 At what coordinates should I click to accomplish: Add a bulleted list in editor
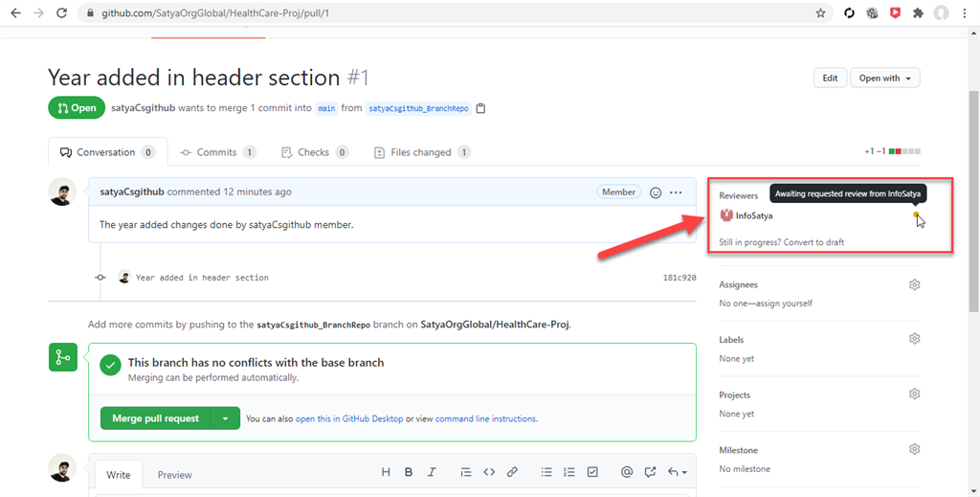546,472
